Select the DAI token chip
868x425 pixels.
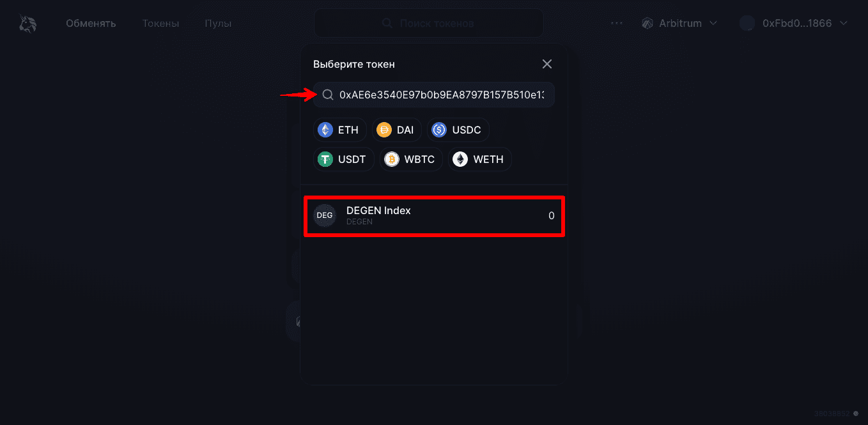[396, 130]
